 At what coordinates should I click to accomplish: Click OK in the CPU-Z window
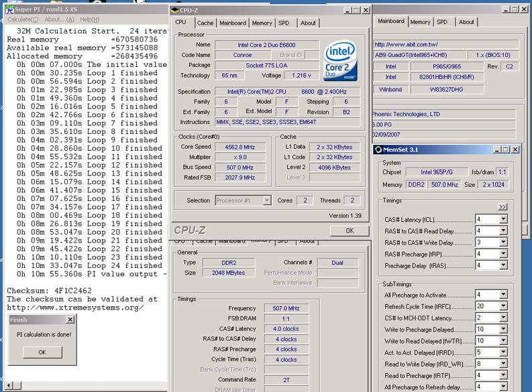(350, 231)
